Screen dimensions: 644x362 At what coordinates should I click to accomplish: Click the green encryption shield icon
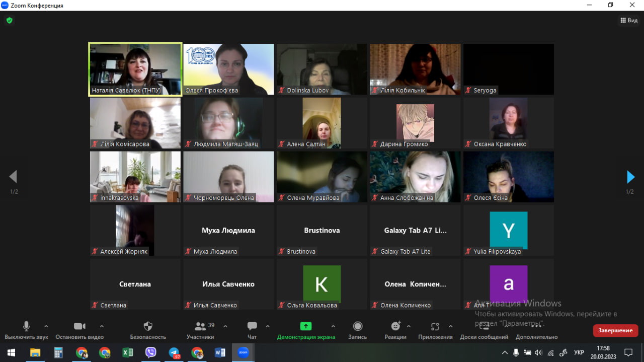click(9, 21)
